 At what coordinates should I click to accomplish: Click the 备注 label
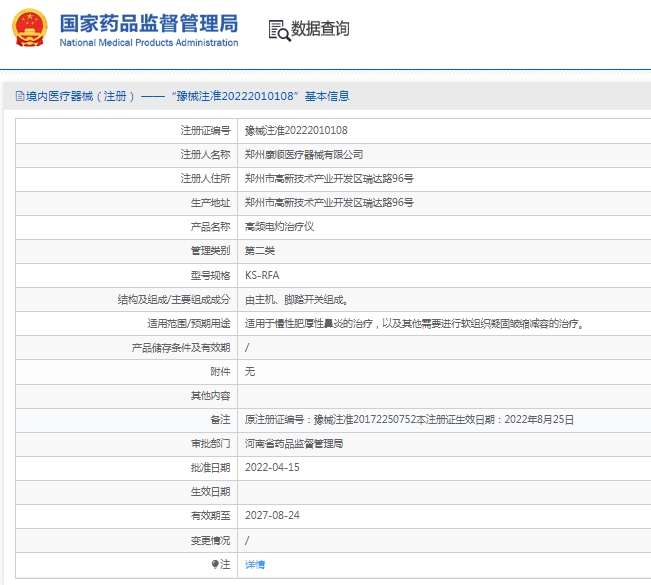[x=220, y=420]
